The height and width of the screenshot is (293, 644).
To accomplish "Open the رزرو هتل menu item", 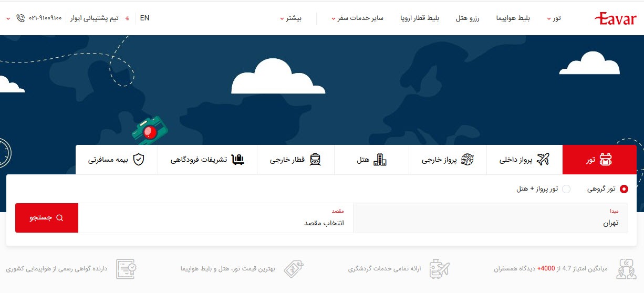I will pos(468,18).
